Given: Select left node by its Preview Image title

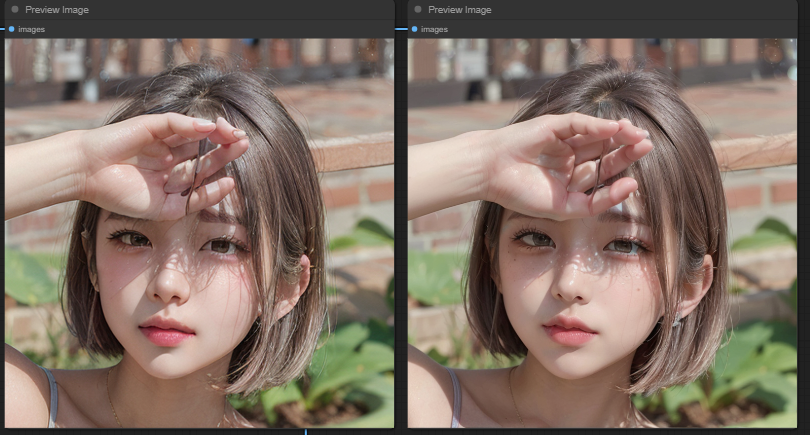Looking at the screenshot, I should coord(57,10).
